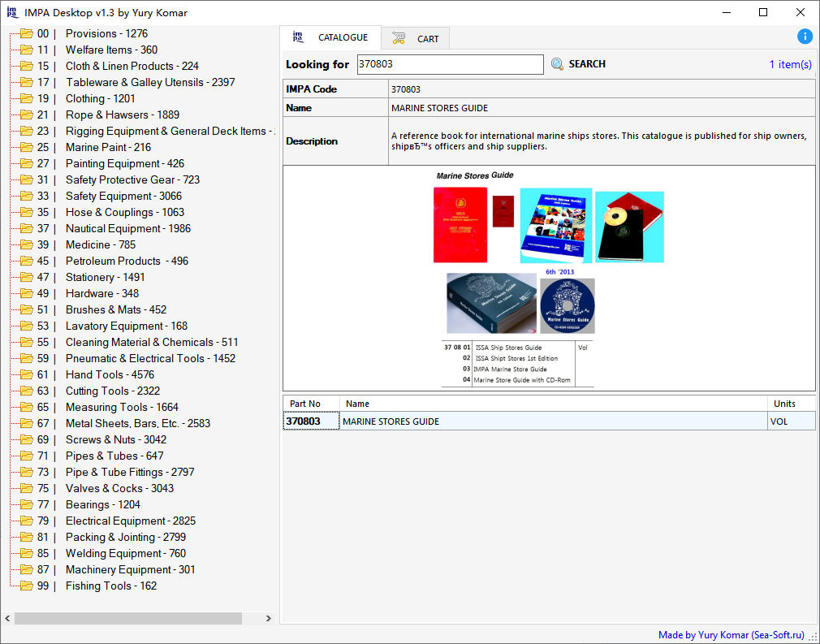This screenshot has height=644, width=820.
Task: Click the SEARCH button
Action: pos(578,64)
